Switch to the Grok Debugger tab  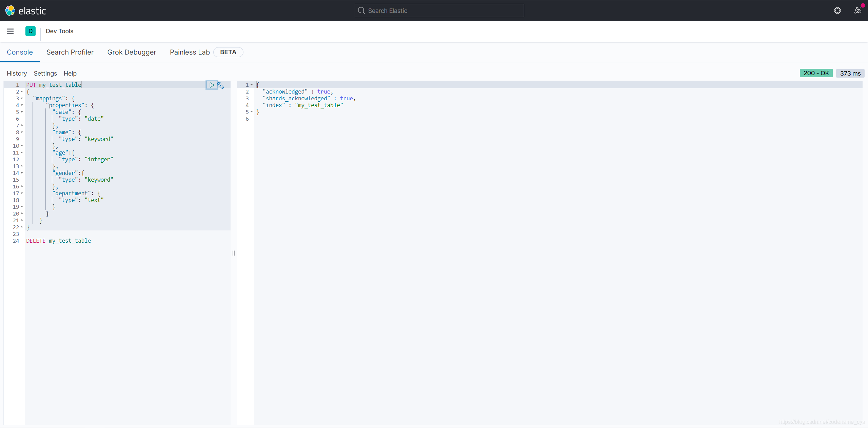[132, 52]
